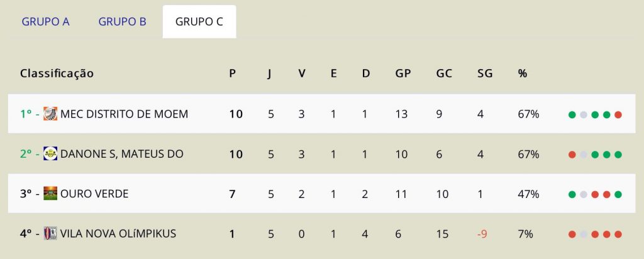Click the Classificação column header
Image resolution: width=644 pixels, height=259 pixels.
click(57, 74)
